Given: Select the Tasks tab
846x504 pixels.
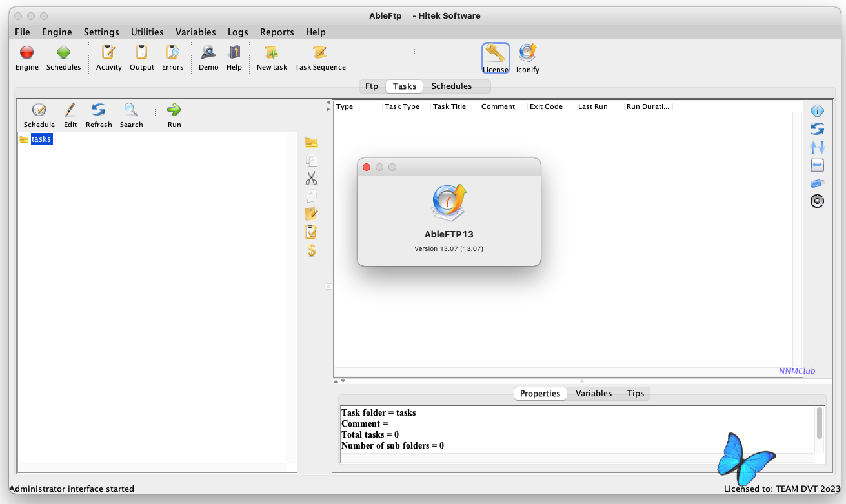Looking at the screenshot, I should tap(405, 86).
